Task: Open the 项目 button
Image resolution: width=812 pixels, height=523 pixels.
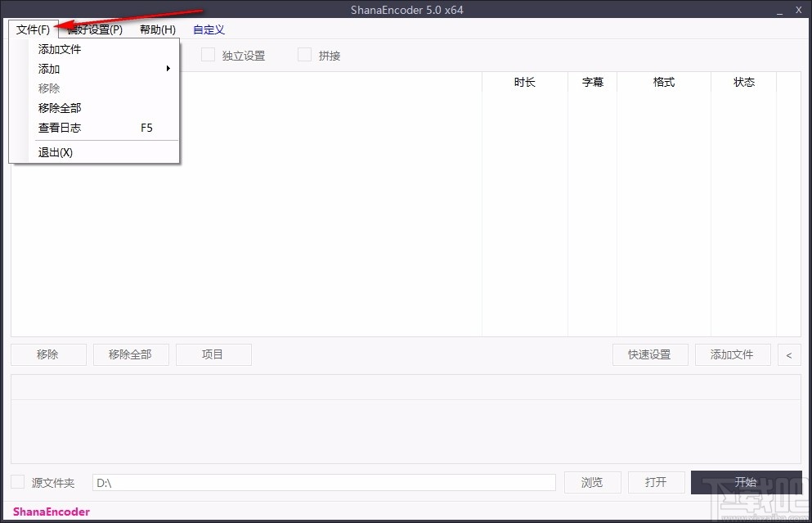Action: point(213,354)
